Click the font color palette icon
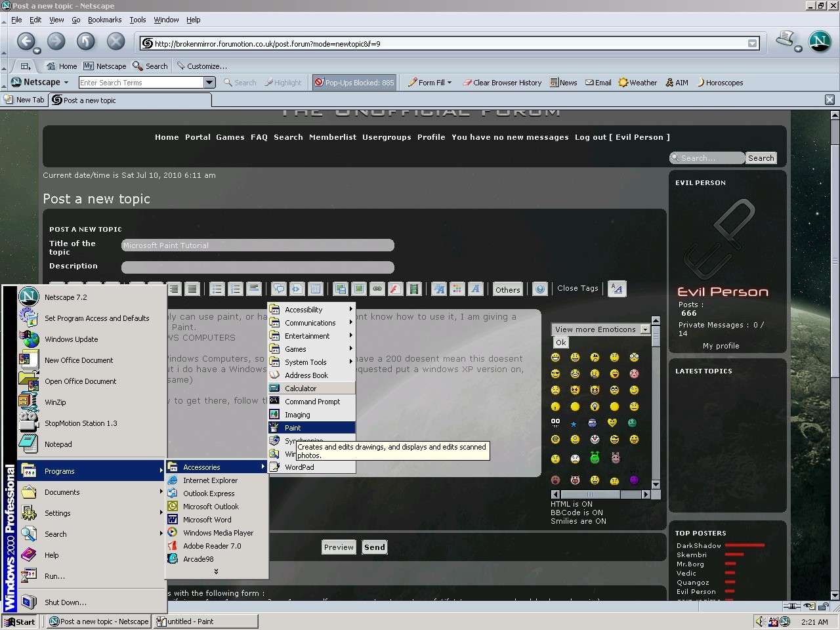The width and height of the screenshot is (840, 630). (457, 289)
